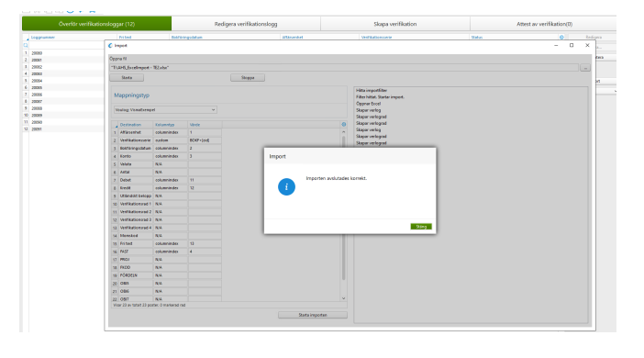The height and width of the screenshot is (358, 644).
Task: Click the Bokföringsdatum column header in the log table
Action: (x=187, y=37)
